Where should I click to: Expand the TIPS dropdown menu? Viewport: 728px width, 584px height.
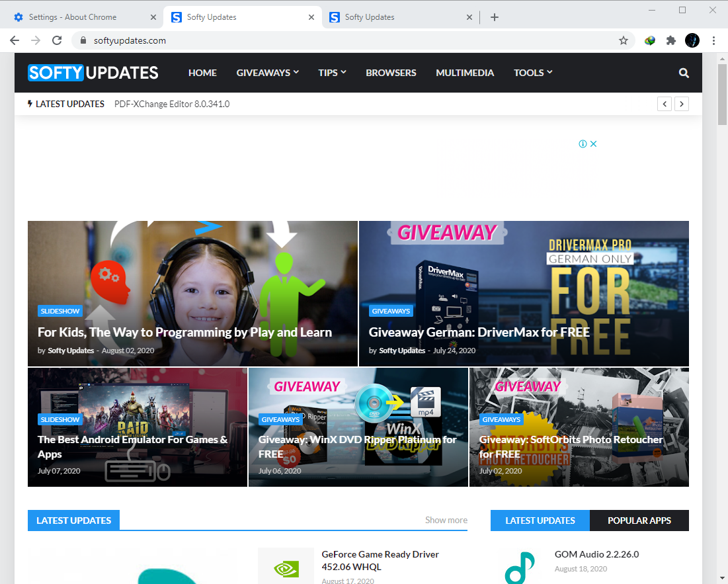tap(332, 73)
